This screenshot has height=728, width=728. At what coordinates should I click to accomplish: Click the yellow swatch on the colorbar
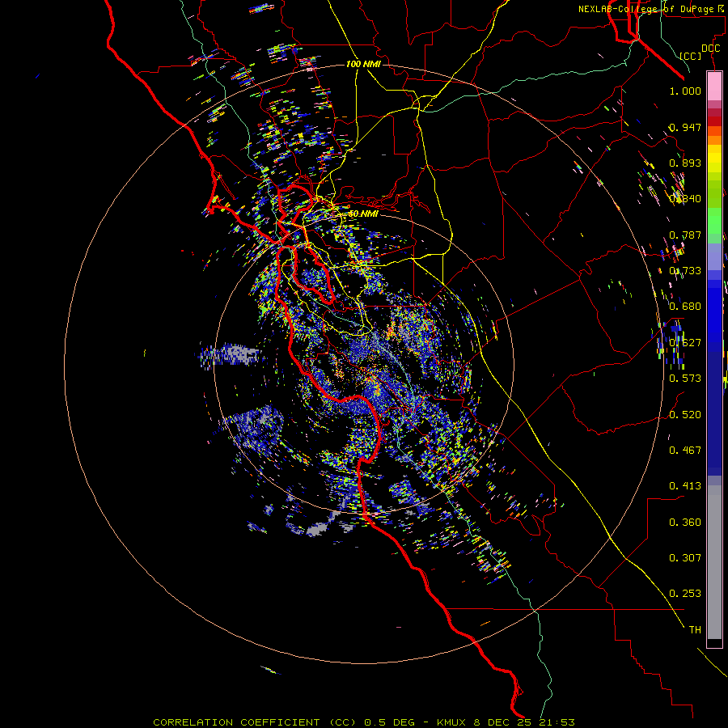pos(714,159)
